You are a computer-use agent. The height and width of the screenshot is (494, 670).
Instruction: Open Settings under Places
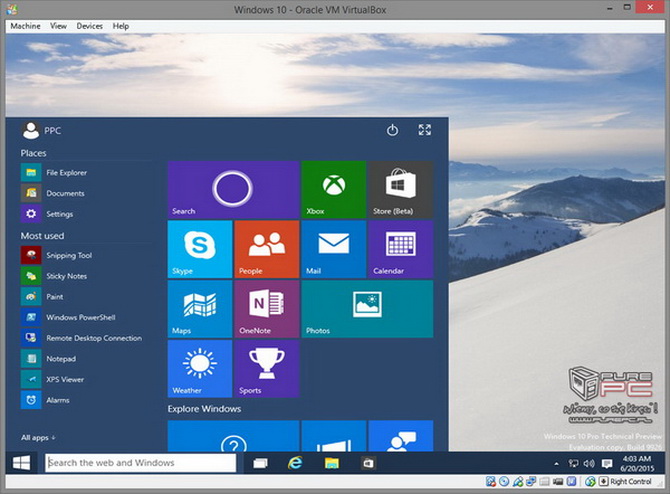59,214
